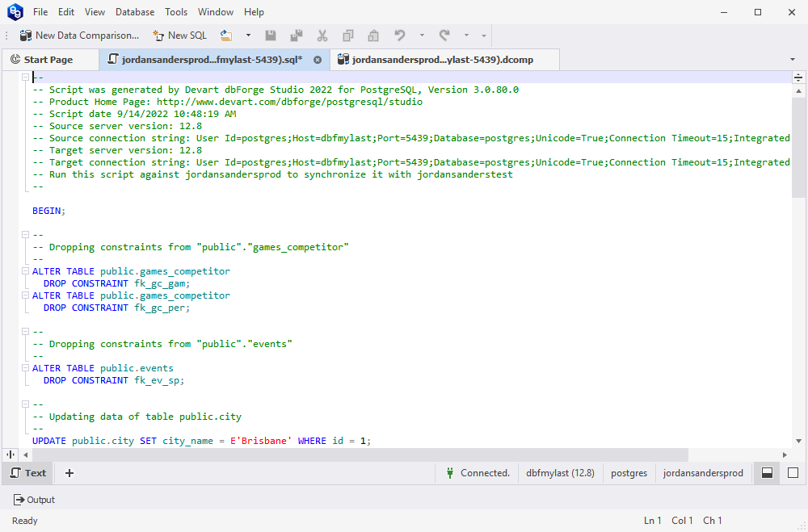Click the Redo arrow icon
Screen dimensions: 808x532
coord(444,36)
